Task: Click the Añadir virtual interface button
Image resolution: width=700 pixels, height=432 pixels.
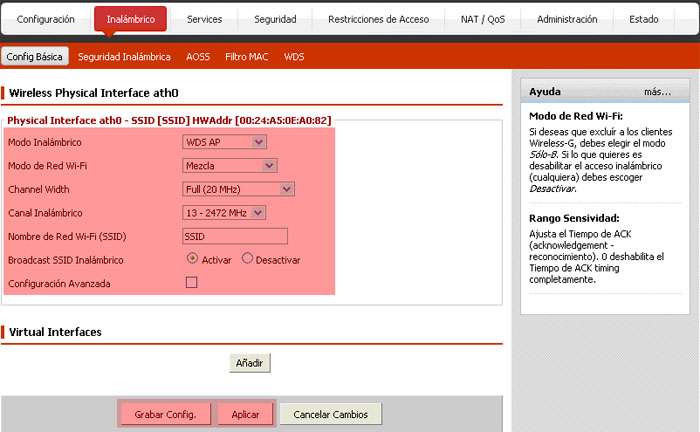Action: [x=250, y=362]
